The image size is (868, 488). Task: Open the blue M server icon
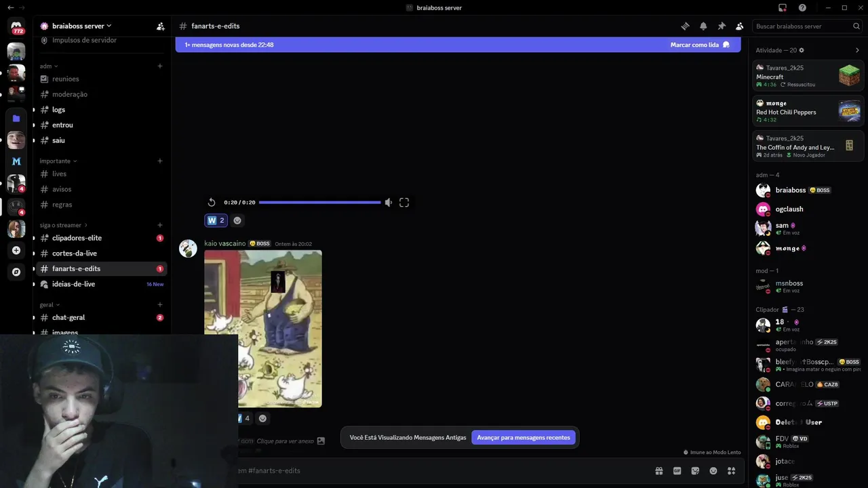16,161
